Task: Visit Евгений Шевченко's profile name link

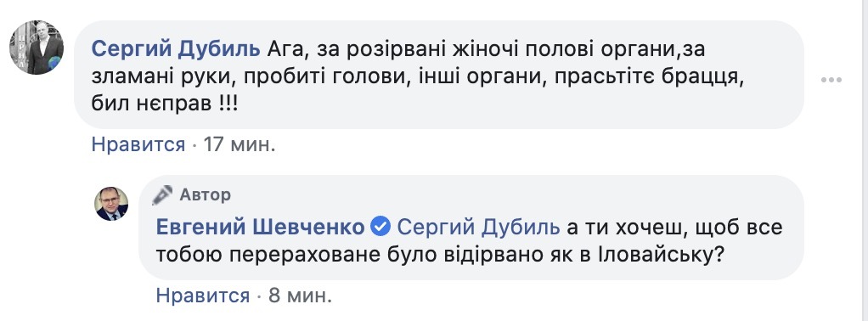Action: [261, 227]
